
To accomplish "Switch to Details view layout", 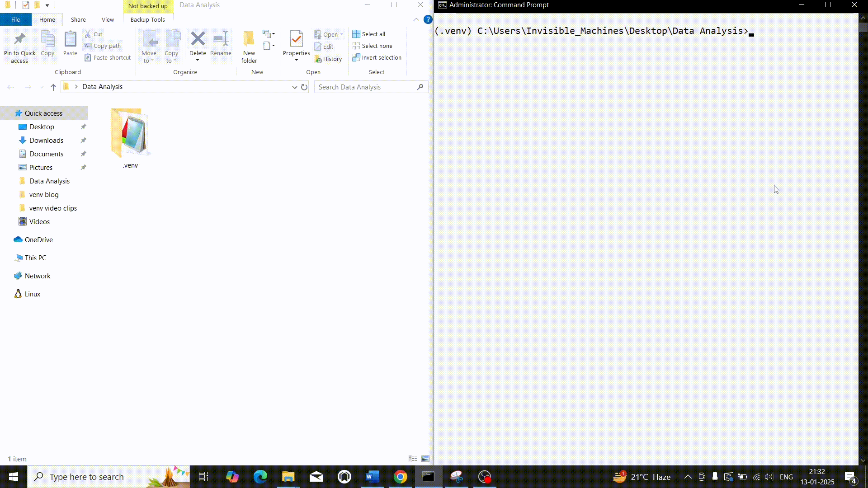I will (x=413, y=459).
